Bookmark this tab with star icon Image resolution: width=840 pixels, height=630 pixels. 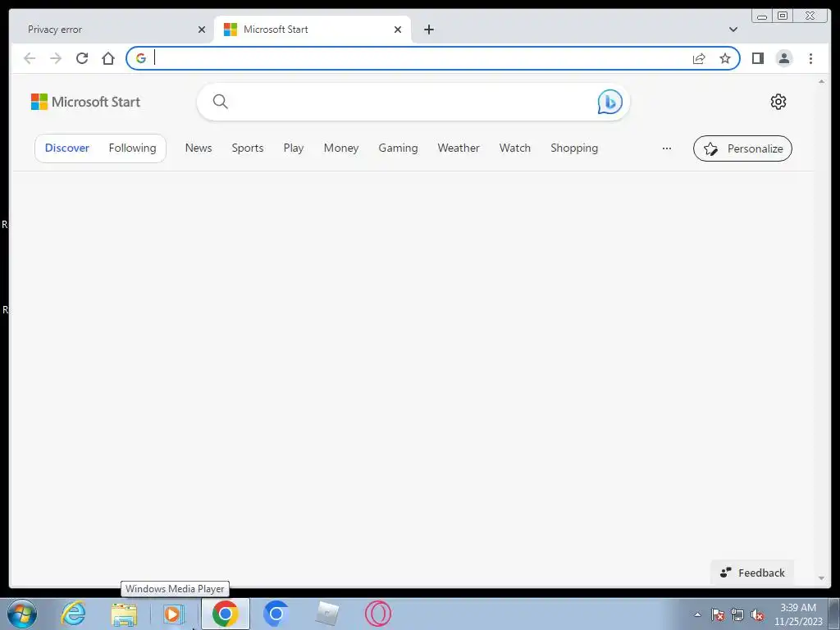coord(725,58)
